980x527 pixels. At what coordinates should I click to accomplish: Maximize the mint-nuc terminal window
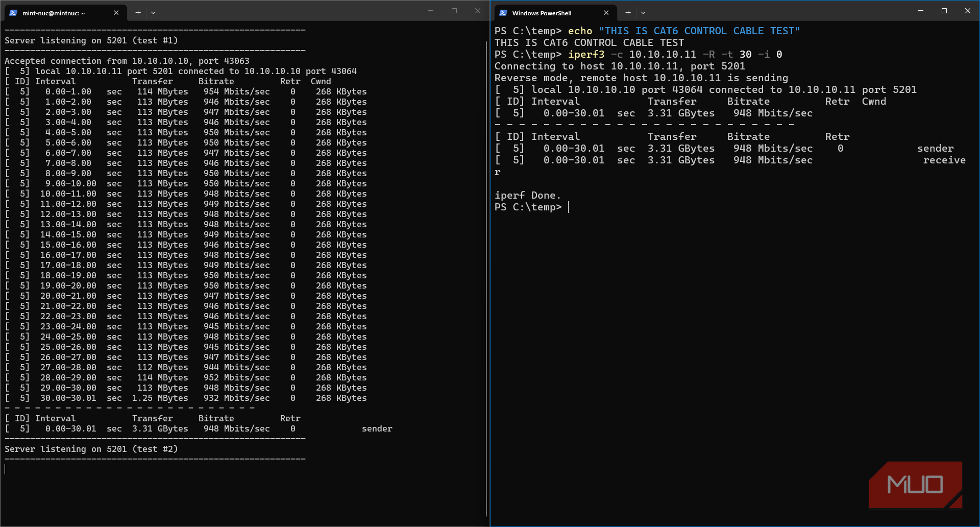pyautogui.click(x=454, y=11)
